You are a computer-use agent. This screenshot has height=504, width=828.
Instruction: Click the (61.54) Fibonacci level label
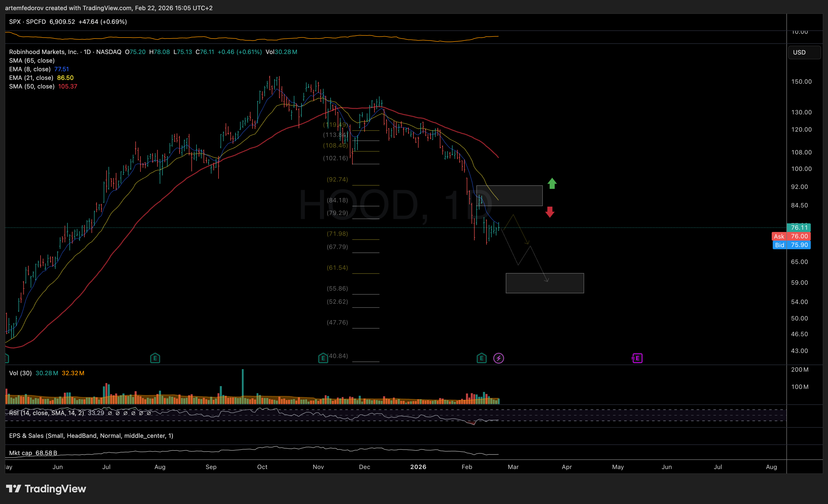(x=337, y=268)
